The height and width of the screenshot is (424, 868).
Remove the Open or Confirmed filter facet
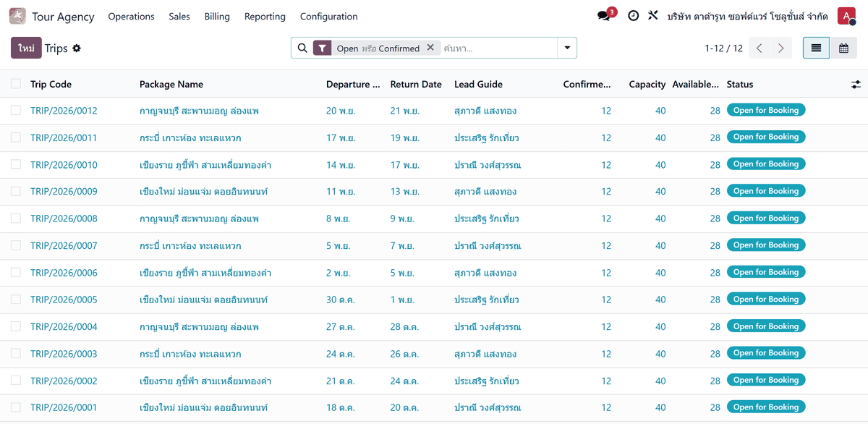430,48
